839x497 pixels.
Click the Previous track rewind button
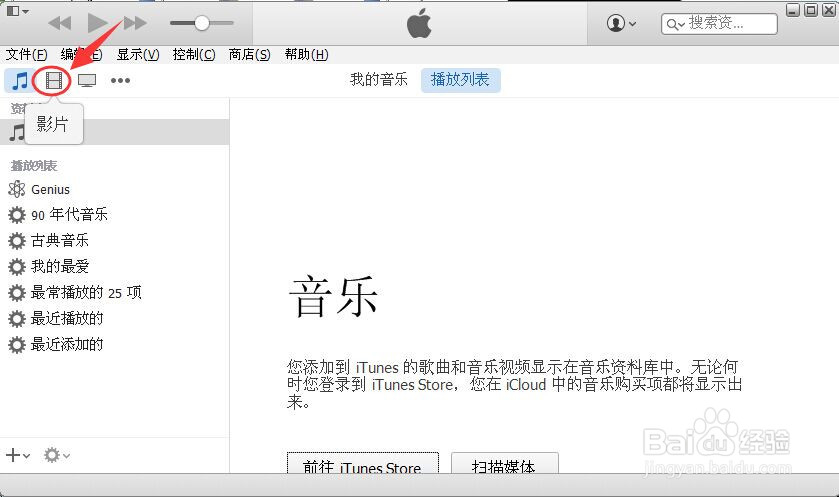[59, 23]
